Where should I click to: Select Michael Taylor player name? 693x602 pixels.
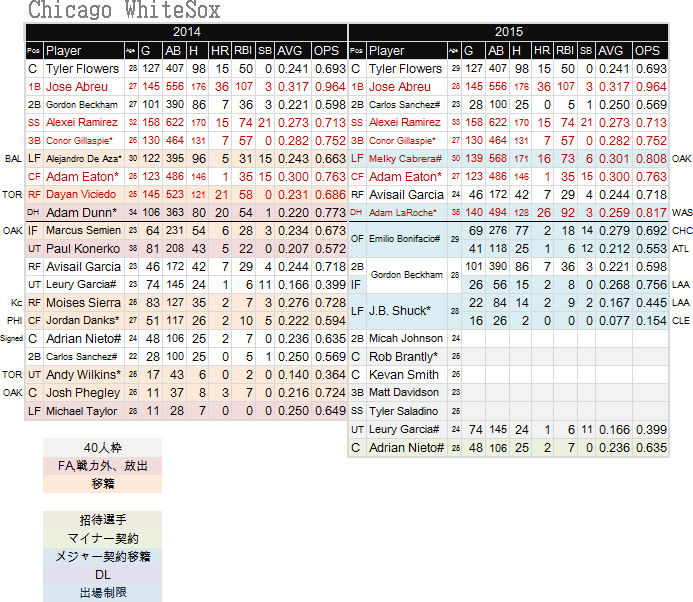coord(81,411)
